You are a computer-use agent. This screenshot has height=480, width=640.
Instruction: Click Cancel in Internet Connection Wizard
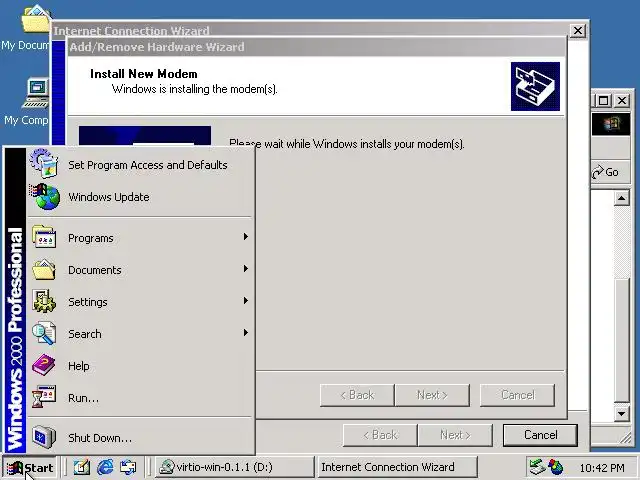pos(540,435)
